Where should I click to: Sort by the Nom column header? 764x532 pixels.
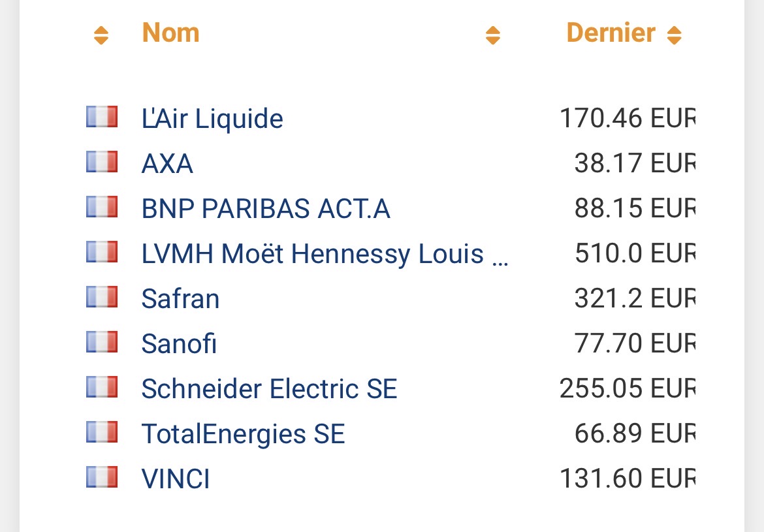[170, 33]
